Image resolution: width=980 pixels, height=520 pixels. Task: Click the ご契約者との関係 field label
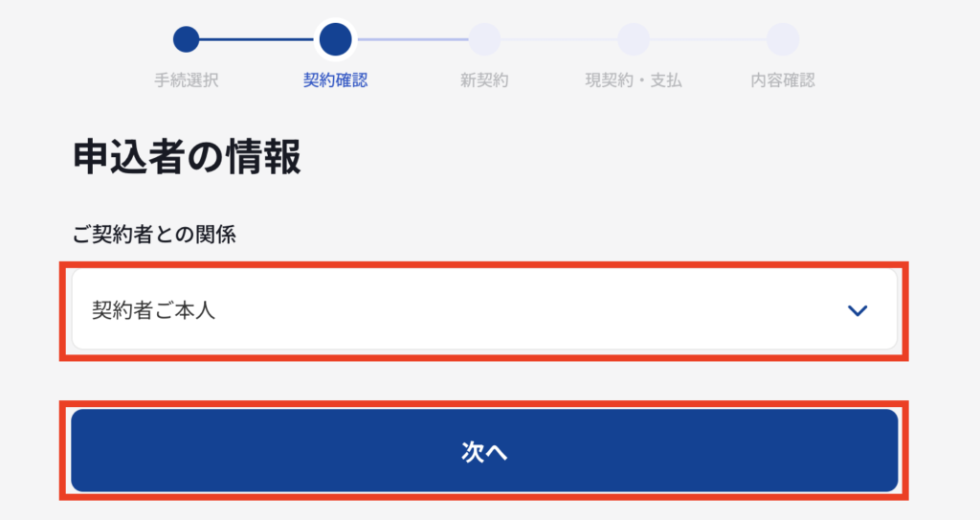click(x=154, y=235)
